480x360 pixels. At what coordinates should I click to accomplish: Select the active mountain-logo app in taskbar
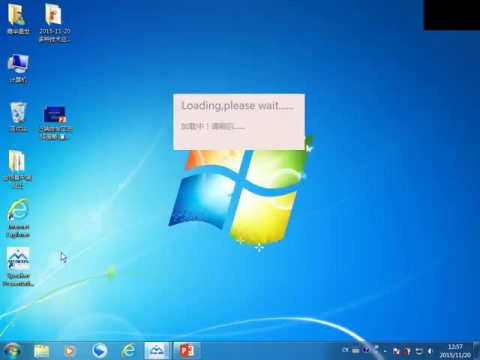(157, 351)
